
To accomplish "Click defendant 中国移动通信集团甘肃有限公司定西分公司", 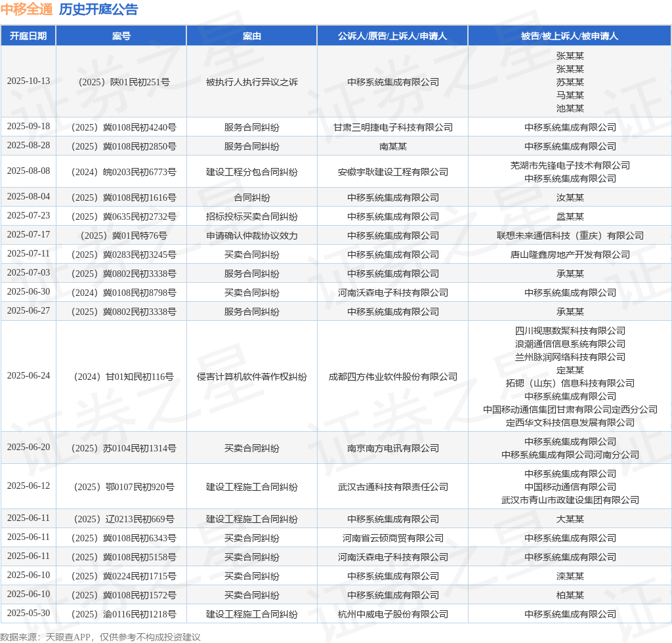I will click(x=570, y=410).
